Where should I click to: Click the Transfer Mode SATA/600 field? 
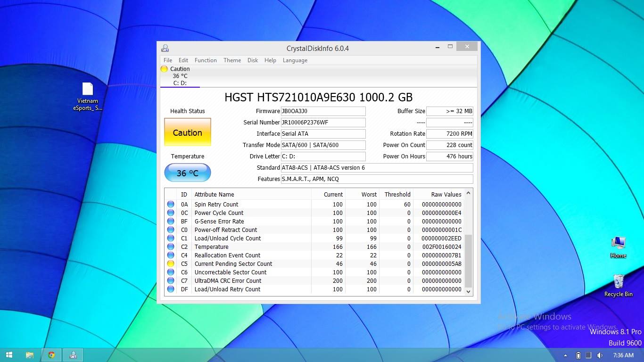(323, 145)
